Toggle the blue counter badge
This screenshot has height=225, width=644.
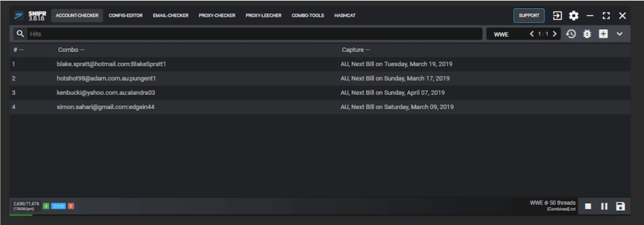coord(58,206)
